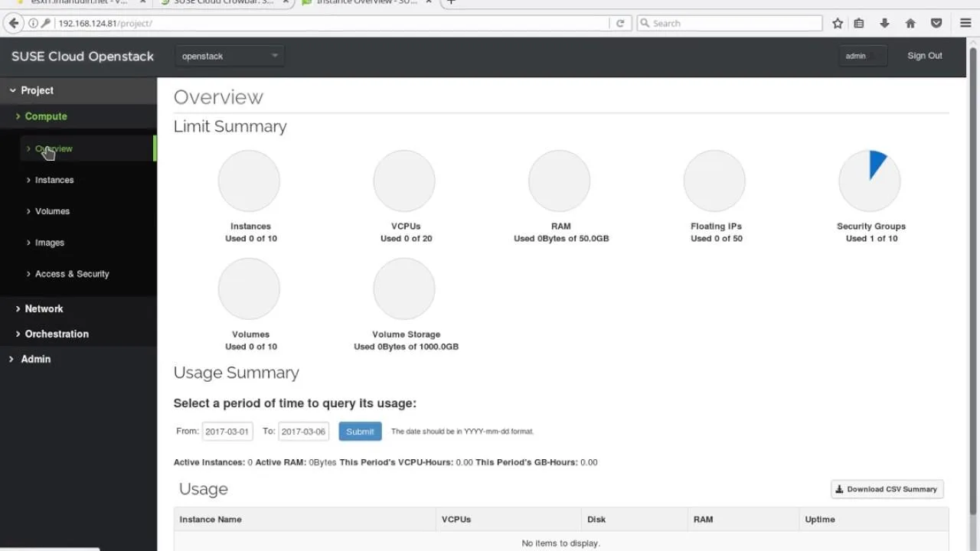Reload the page with the refresh icon

(620, 23)
